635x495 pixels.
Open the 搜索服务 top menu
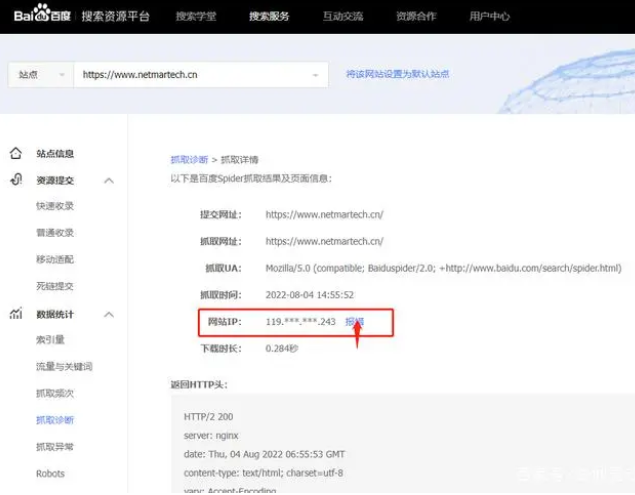(x=269, y=16)
